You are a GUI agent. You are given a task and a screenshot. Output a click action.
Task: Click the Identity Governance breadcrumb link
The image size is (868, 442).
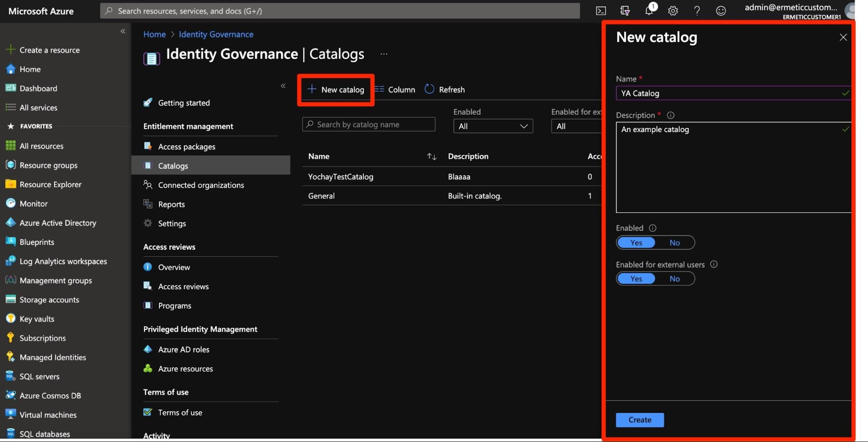216,34
